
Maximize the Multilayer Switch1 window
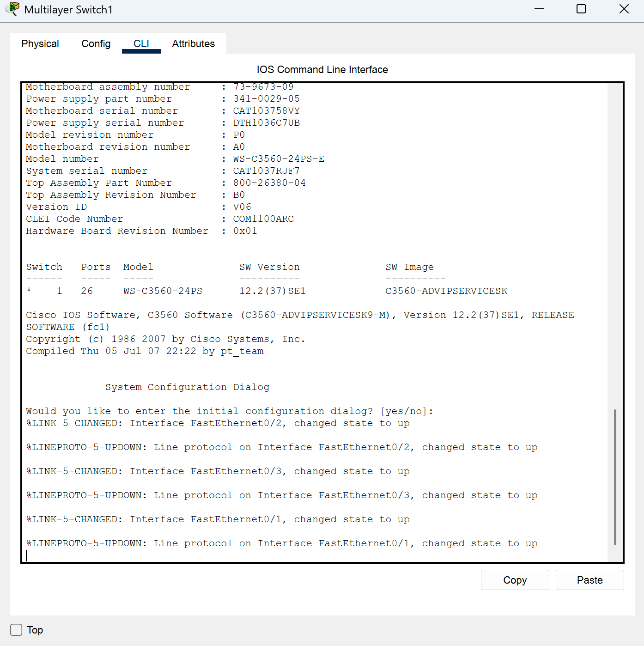pyautogui.click(x=581, y=9)
